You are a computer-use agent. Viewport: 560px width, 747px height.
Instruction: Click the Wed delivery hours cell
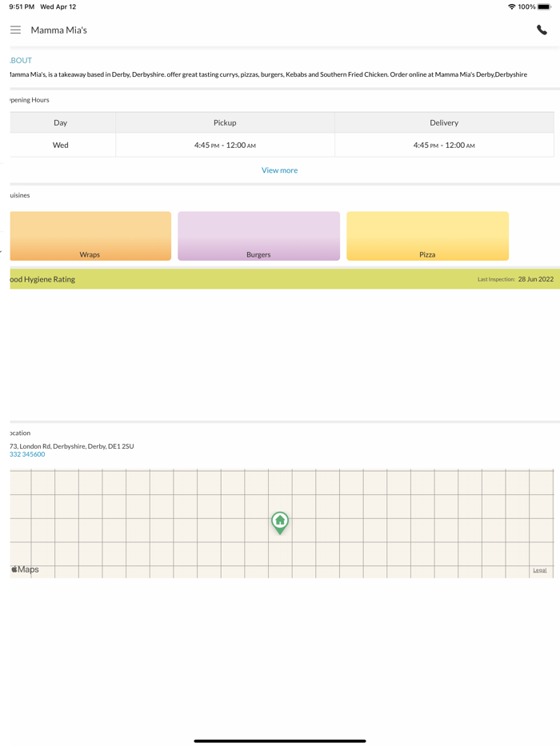[444, 145]
